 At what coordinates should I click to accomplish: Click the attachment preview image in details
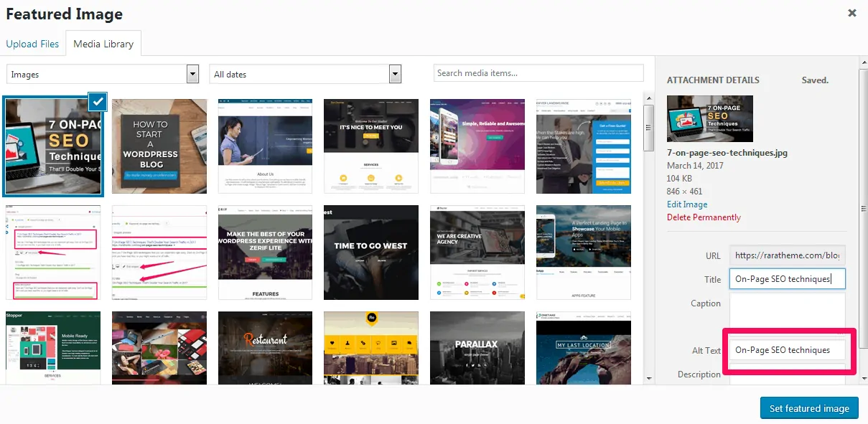[710, 119]
